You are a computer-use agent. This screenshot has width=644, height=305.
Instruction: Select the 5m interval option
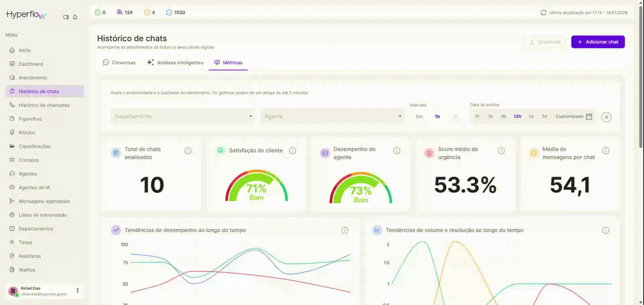tap(419, 117)
